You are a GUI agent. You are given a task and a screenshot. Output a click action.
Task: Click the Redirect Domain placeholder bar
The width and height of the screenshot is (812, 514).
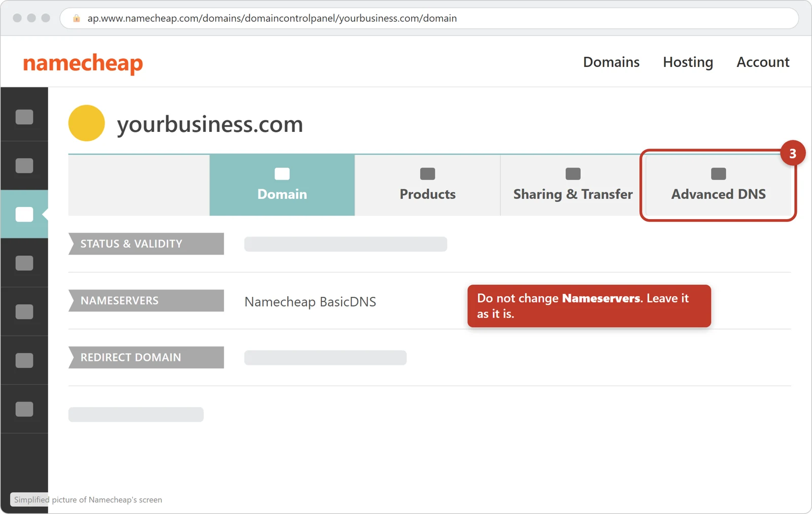pyautogui.click(x=325, y=358)
